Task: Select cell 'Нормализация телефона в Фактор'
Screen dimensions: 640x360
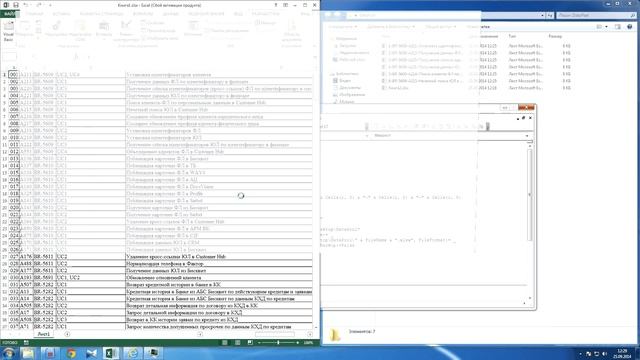Action: (x=219, y=264)
